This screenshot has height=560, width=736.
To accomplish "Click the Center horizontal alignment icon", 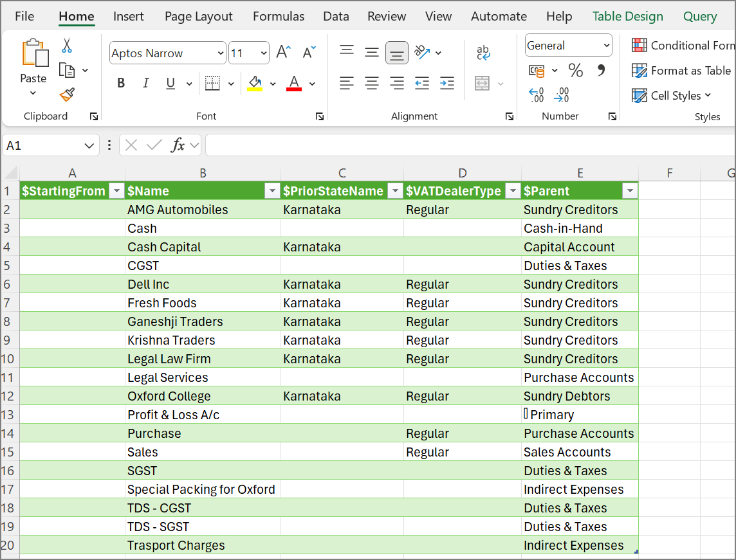I will tap(372, 84).
